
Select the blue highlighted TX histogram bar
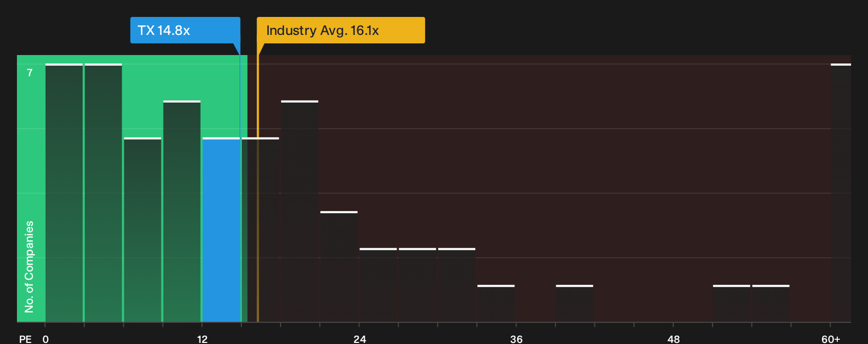[221, 230]
